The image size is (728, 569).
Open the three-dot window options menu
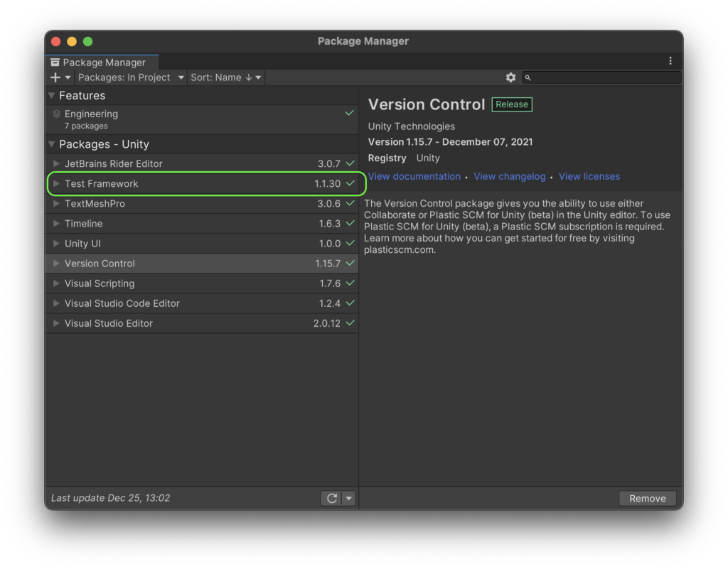(670, 61)
